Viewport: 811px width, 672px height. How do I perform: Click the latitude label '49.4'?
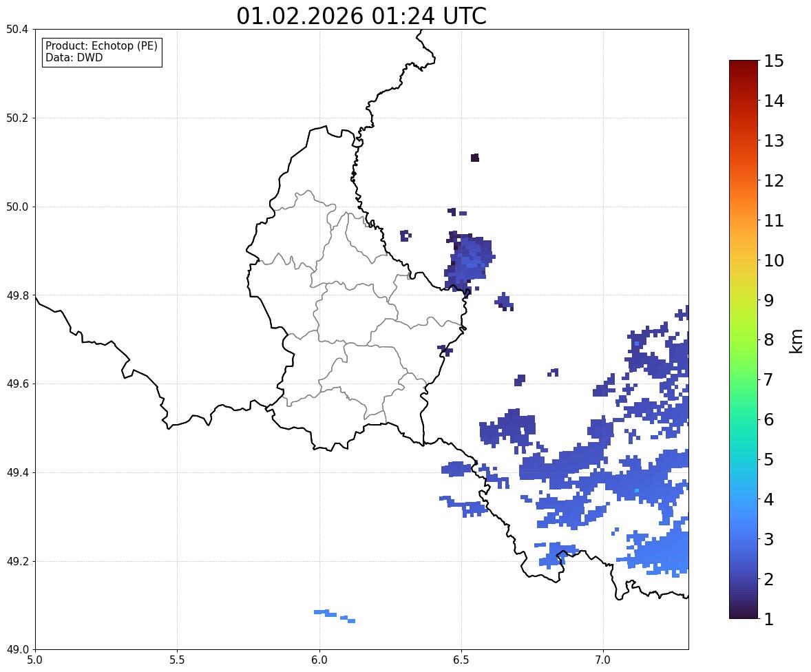click(17, 472)
